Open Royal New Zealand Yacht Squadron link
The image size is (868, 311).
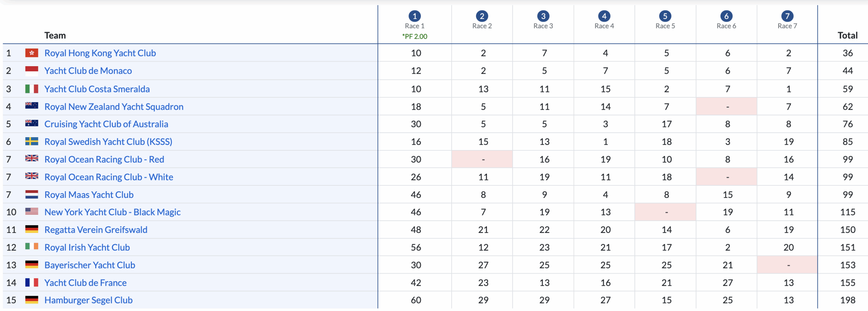114,107
